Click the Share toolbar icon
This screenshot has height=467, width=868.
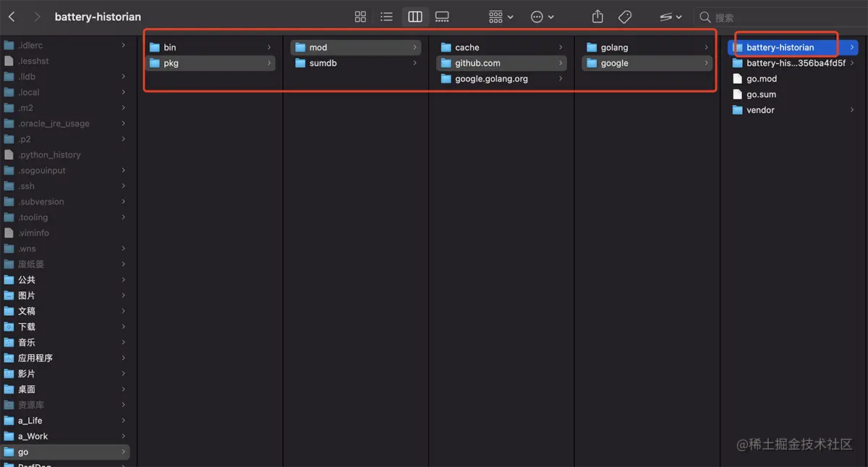point(597,17)
